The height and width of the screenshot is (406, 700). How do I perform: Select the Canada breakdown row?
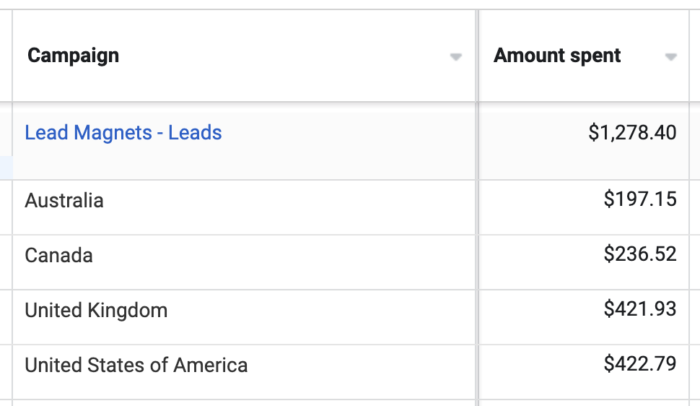pos(59,255)
